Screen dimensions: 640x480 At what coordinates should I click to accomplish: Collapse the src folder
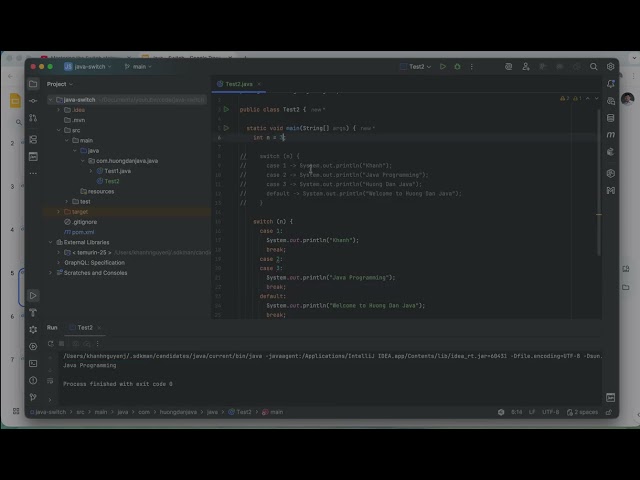coord(58,130)
